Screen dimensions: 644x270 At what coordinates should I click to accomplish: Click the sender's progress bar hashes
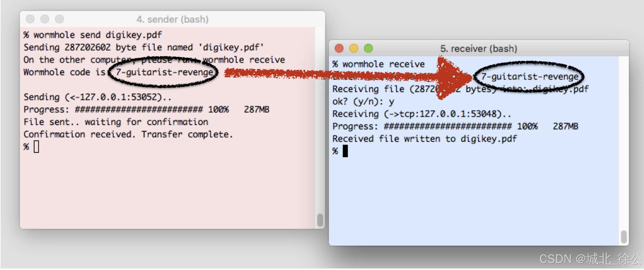click(x=139, y=109)
